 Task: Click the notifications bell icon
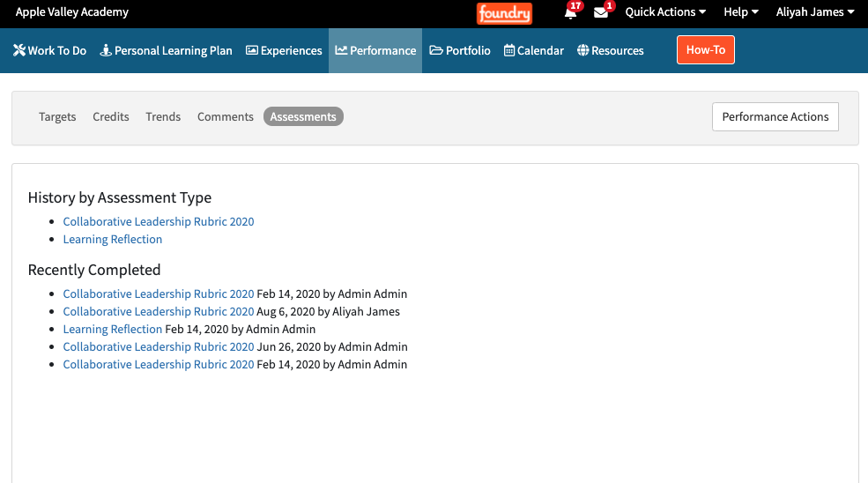click(570, 13)
